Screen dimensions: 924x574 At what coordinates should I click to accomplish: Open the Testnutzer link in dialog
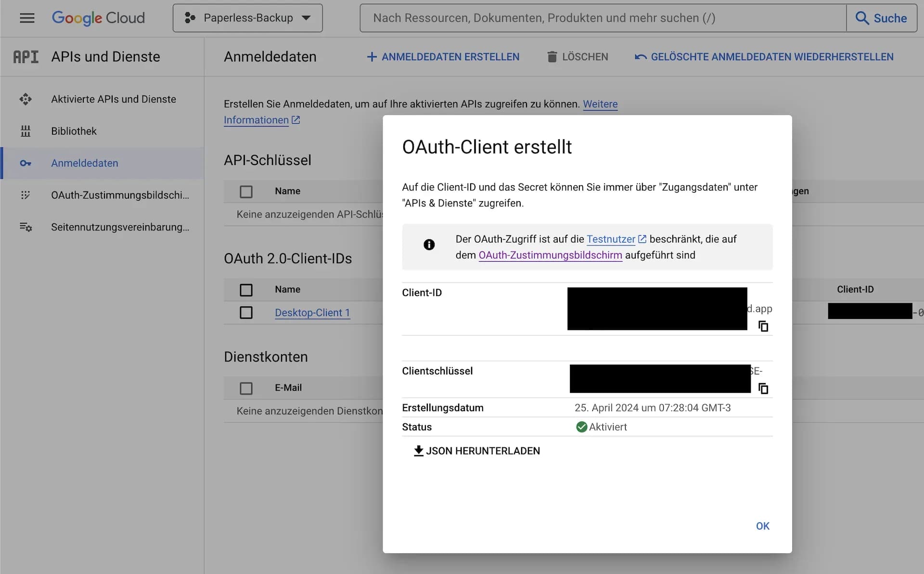click(611, 239)
